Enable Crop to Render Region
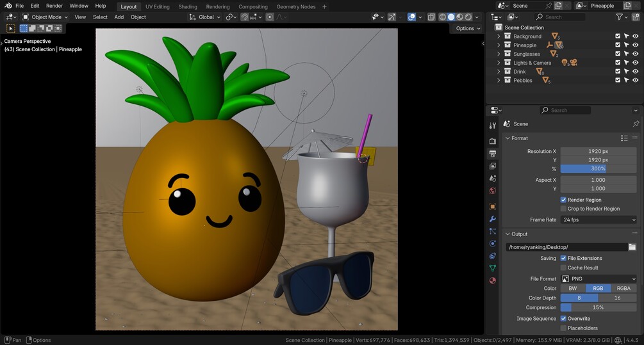644x345 pixels. (x=563, y=209)
